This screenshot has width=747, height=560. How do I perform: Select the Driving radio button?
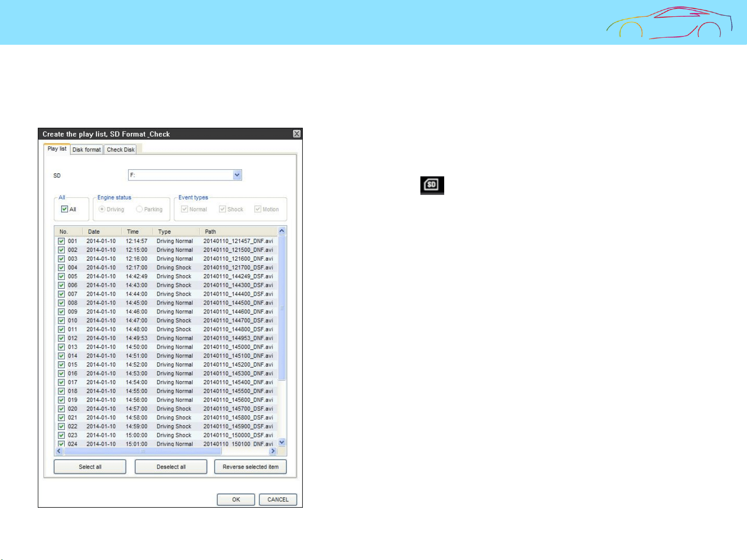(x=102, y=209)
